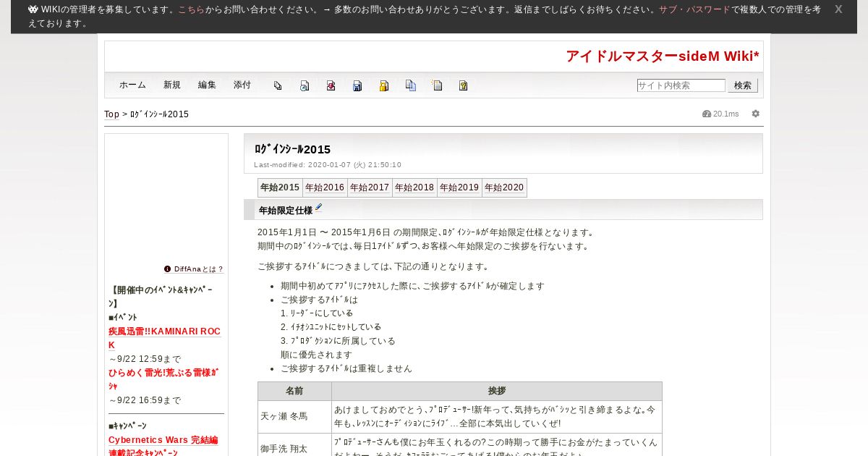Image resolution: width=868 pixels, height=456 pixels.
Task: Click the floppy disk backup icon
Action: point(357,85)
